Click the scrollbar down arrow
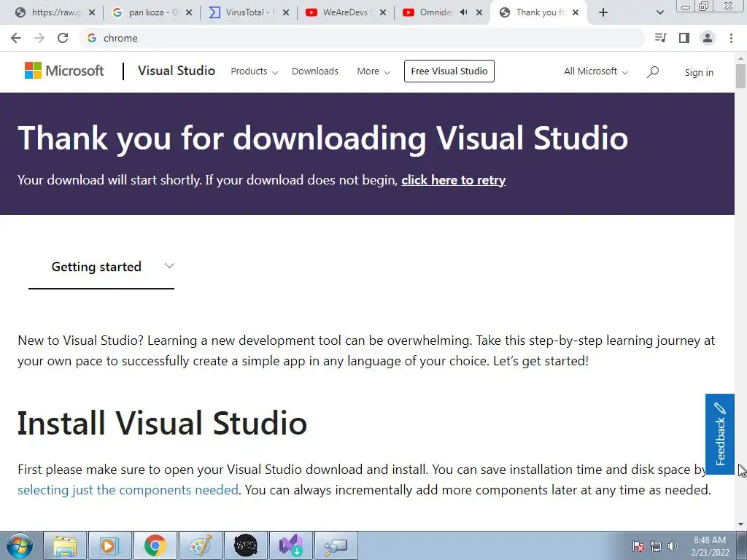The height and width of the screenshot is (560, 747). click(740, 524)
